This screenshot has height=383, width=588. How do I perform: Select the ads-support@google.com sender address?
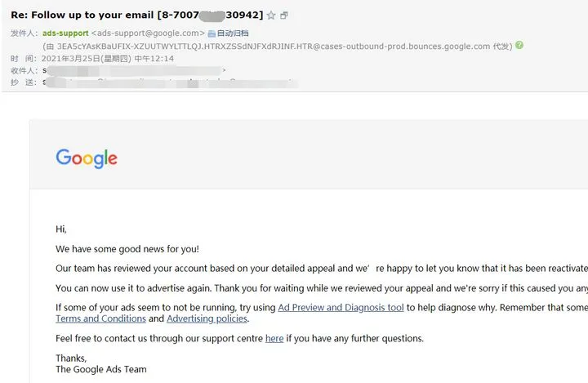[x=148, y=33]
